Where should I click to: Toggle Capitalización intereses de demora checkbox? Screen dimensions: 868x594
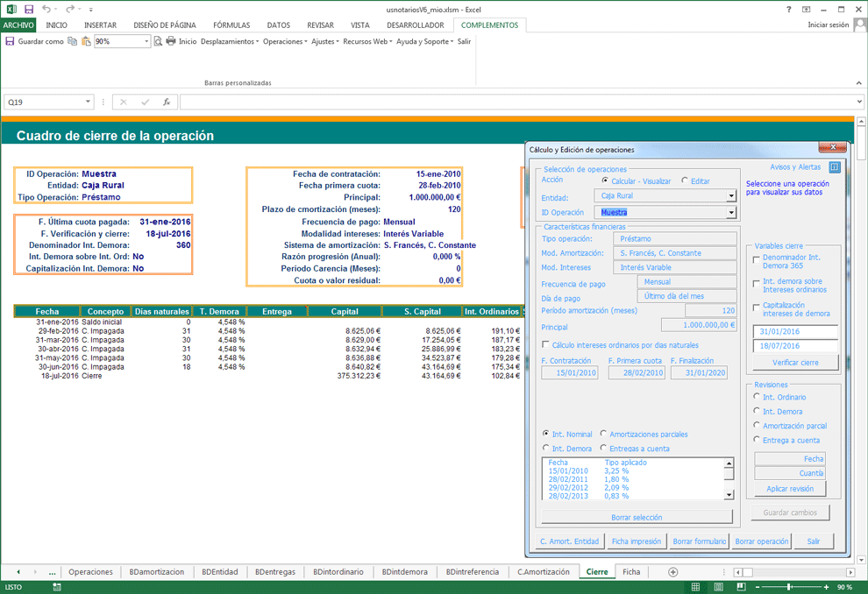pos(756,307)
